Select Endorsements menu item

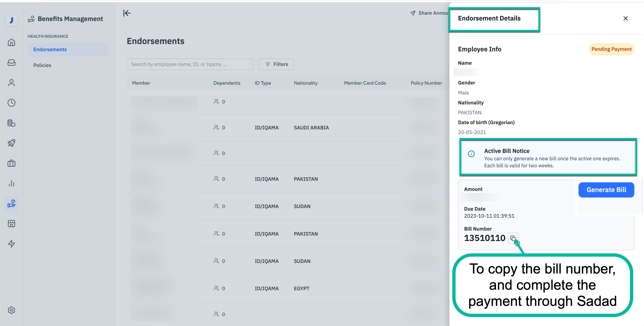point(50,50)
